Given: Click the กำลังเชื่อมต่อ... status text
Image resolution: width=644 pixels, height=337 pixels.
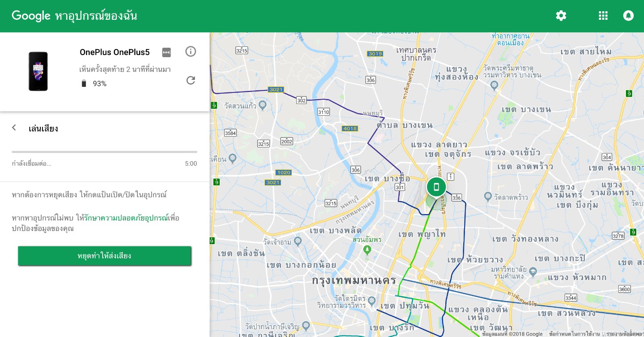Looking at the screenshot, I should tap(32, 164).
